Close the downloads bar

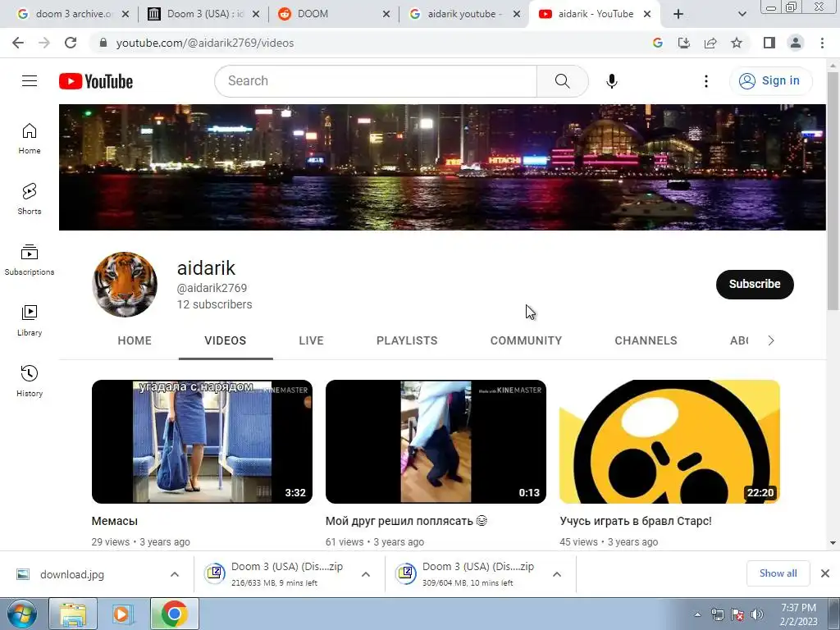[x=825, y=573]
